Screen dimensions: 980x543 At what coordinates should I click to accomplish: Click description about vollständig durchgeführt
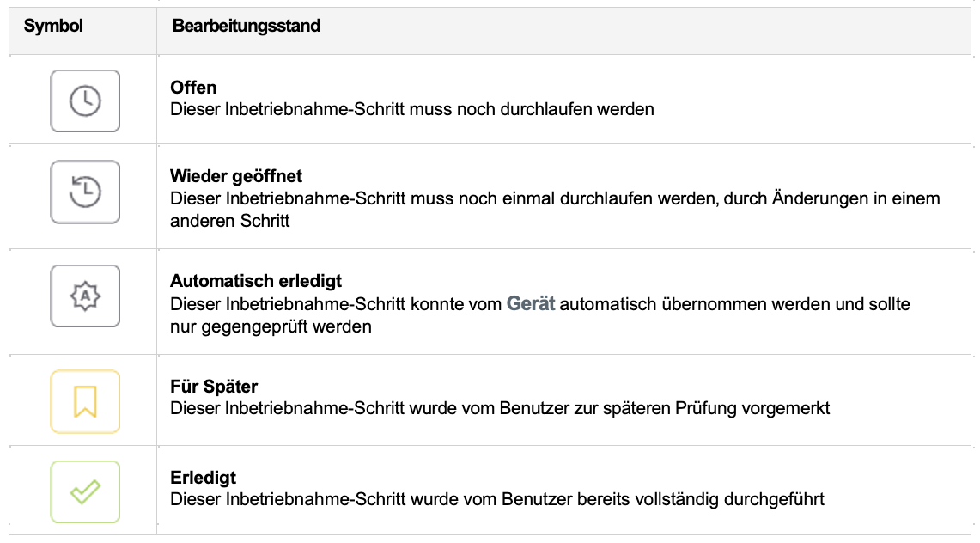(497, 499)
